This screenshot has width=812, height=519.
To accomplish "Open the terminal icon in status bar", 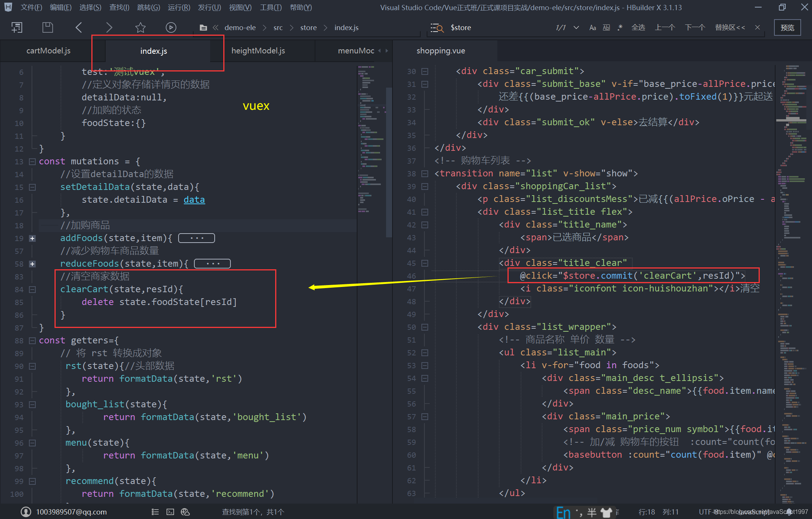I will click(170, 512).
